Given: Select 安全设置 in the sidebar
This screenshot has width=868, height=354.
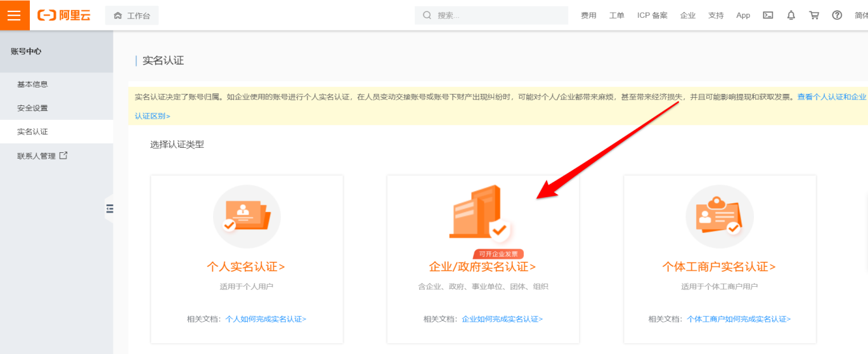Looking at the screenshot, I should tap(32, 108).
